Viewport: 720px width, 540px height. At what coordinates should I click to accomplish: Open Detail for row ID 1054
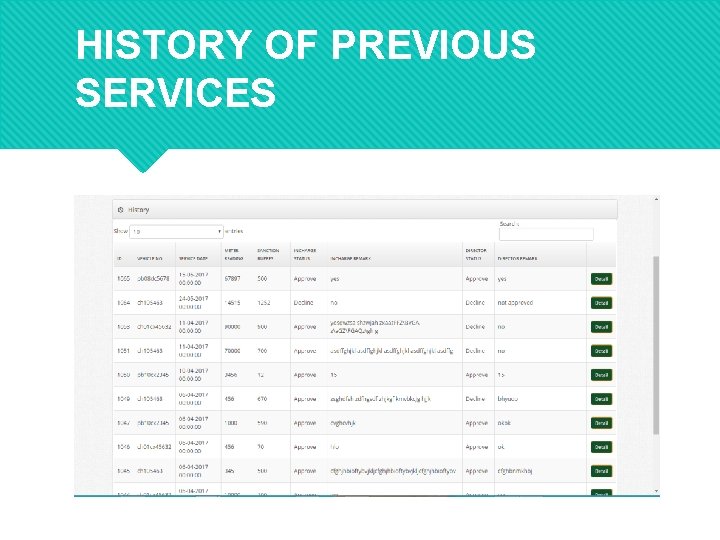pos(601,303)
